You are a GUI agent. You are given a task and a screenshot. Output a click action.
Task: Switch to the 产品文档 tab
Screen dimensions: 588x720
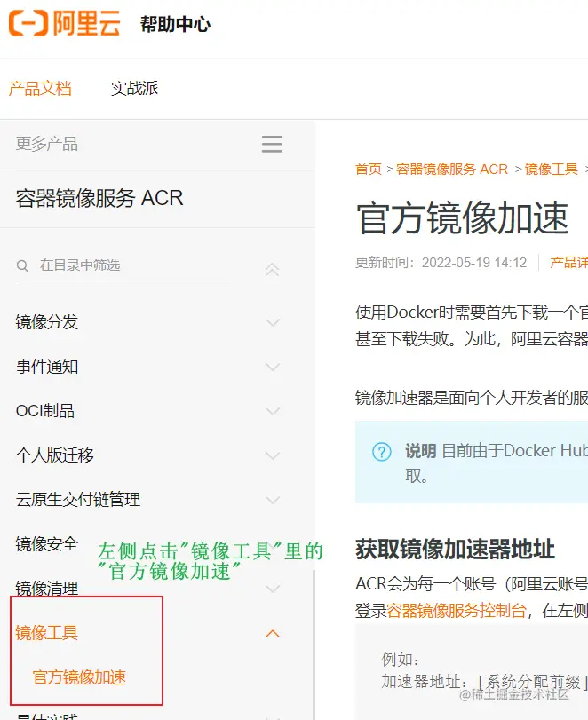click(40, 88)
